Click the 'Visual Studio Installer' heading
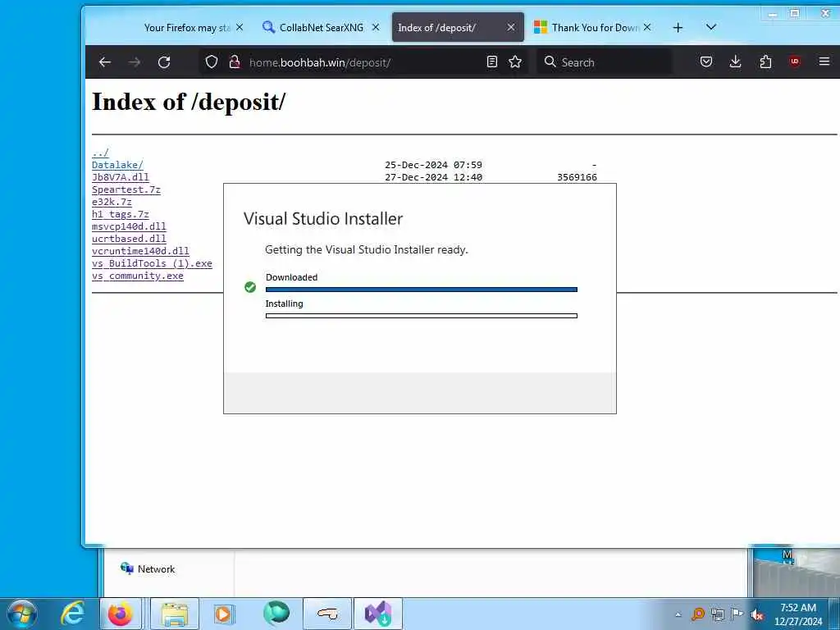This screenshot has width=840, height=630. [x=323, y=218]
